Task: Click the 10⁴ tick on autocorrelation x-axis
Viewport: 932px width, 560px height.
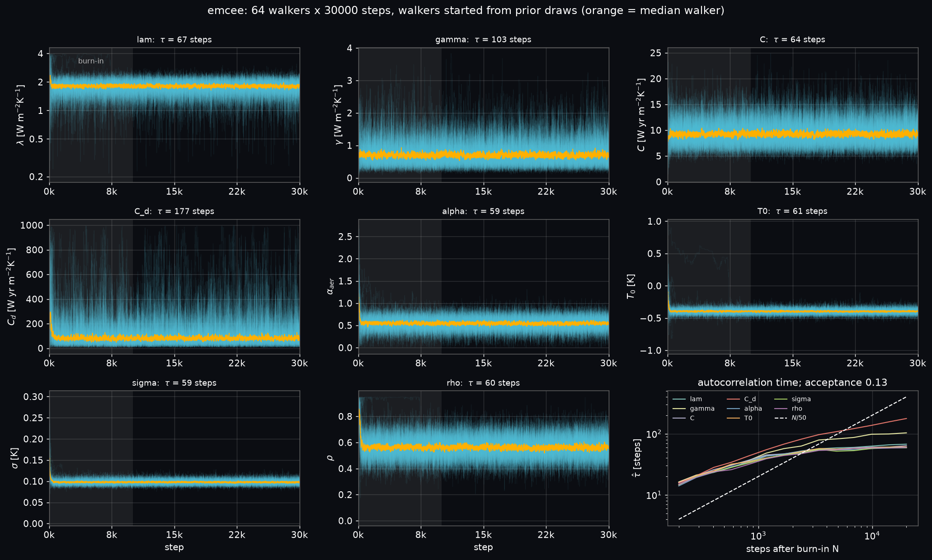Action: tap(871, 536)
